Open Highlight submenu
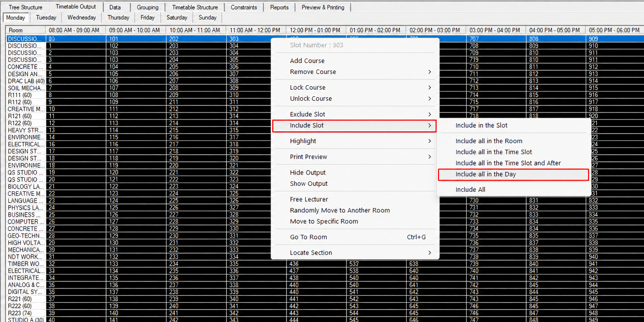The height and width of the screenshot is (322, 644). (x=355, y=141)
